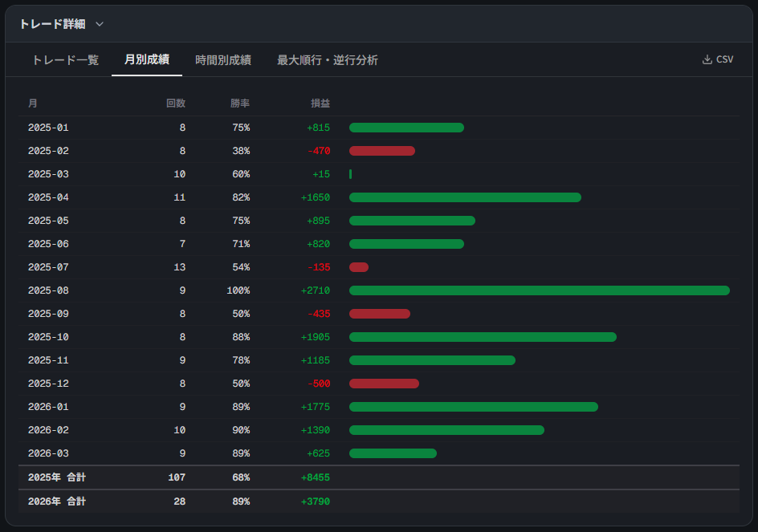
Task: Click the +1905 profit value
Action: [316, 337]
